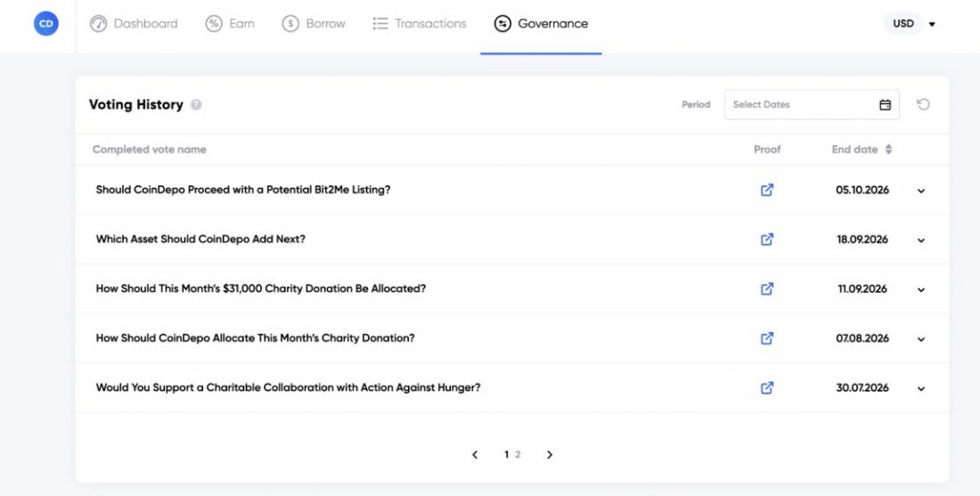This screenshot has height=496, width=980.
Task: Click the 30.07.2026 end date
Action: pyautogui.click(x=862, y=388)
